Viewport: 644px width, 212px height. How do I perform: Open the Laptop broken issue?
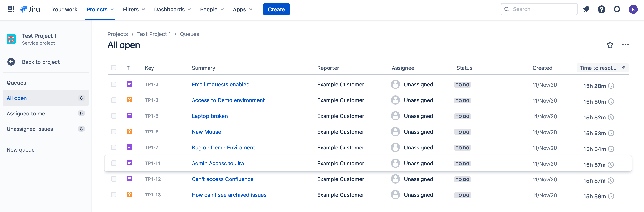coord(209,116)
